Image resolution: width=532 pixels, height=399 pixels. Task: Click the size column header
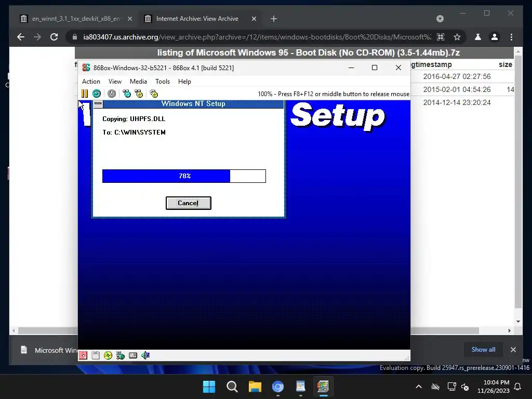[505, 64]
